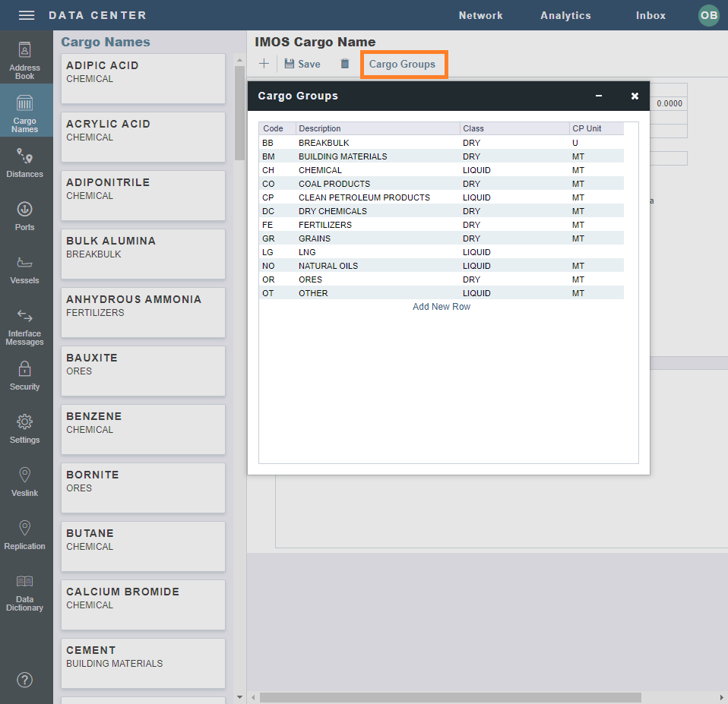Open Help via the question mark icon
The width and height of the screenshot is (728, 704).
24,680
